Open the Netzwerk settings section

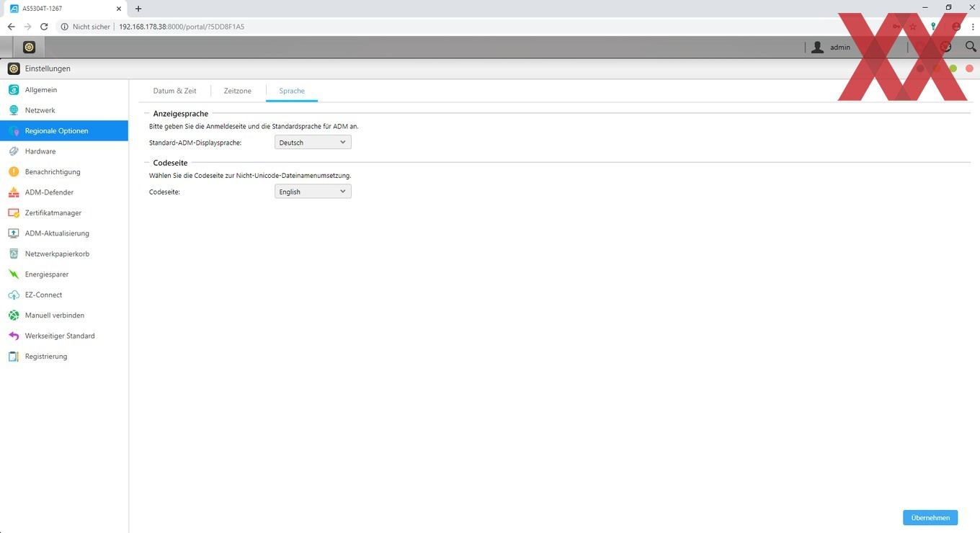(x=64, y=110)
